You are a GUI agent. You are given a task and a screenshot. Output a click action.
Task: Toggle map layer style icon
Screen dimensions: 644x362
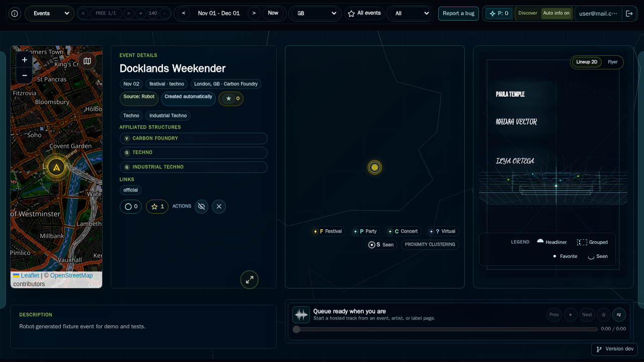pyautogui.click(x=88, y=61)
